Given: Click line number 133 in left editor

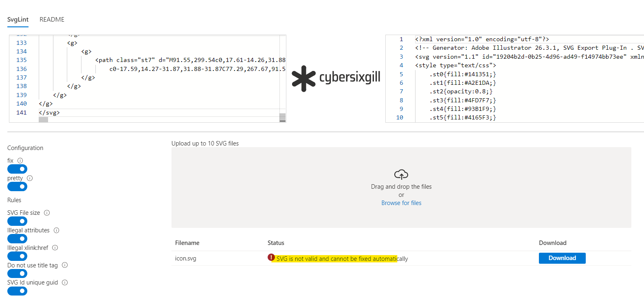Looking at the screenshot, I should (22, 43).
